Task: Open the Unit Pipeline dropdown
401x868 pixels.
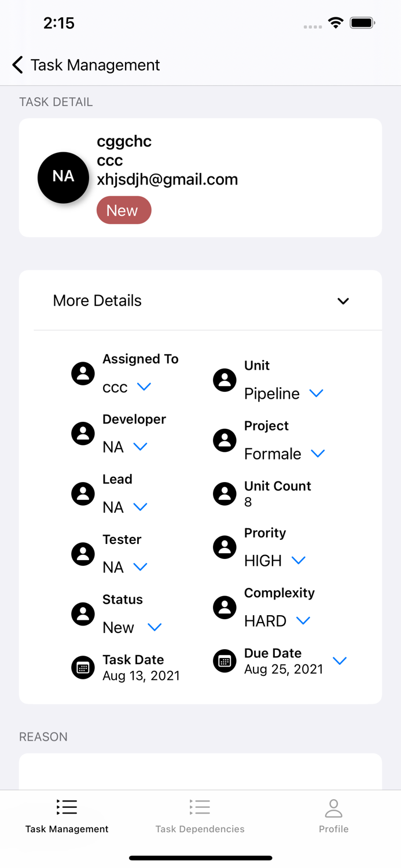Action: (x=316, y=393)
